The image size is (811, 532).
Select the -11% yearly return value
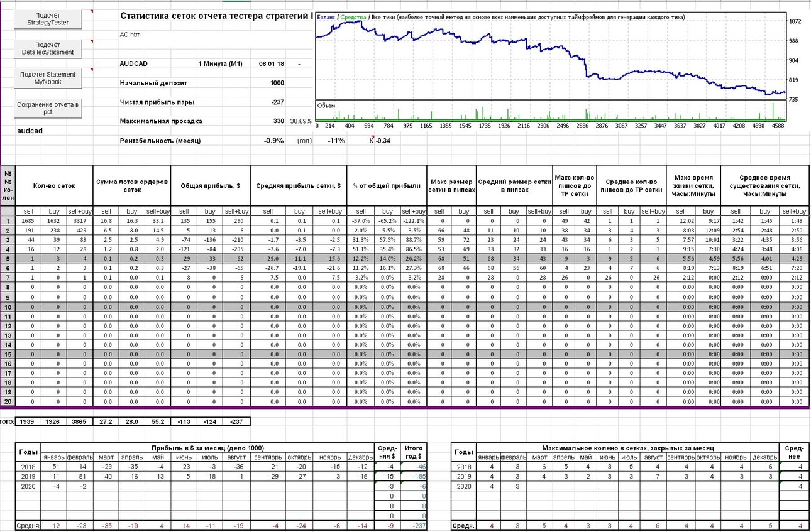(336, 141)
